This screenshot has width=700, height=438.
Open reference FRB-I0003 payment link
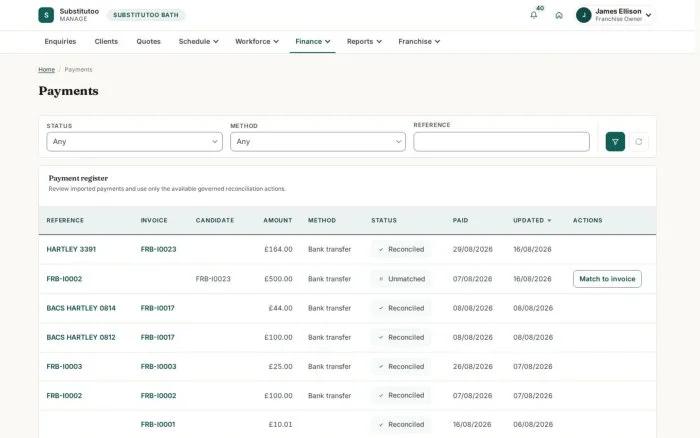(x=64, y=367)
